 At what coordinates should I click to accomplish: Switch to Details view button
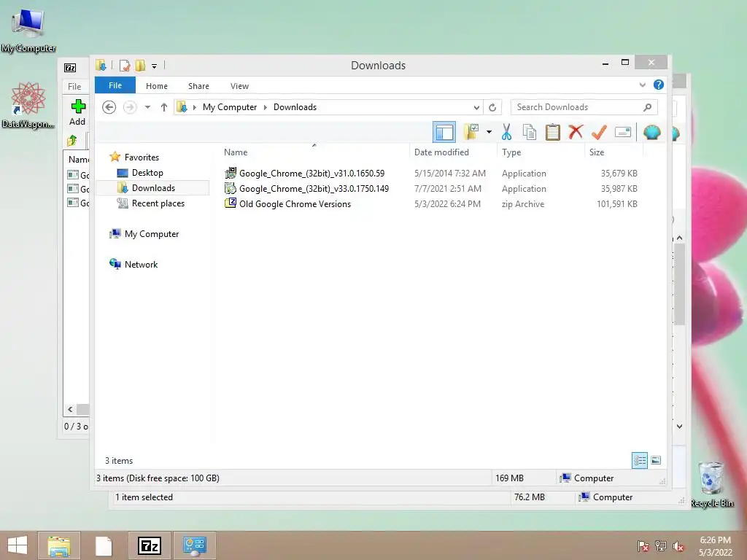pos(639,460)
